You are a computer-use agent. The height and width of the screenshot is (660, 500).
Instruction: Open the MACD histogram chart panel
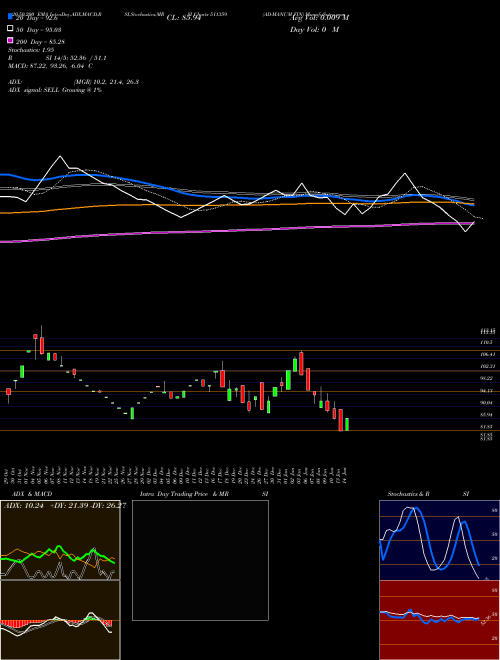coord(60,620)
